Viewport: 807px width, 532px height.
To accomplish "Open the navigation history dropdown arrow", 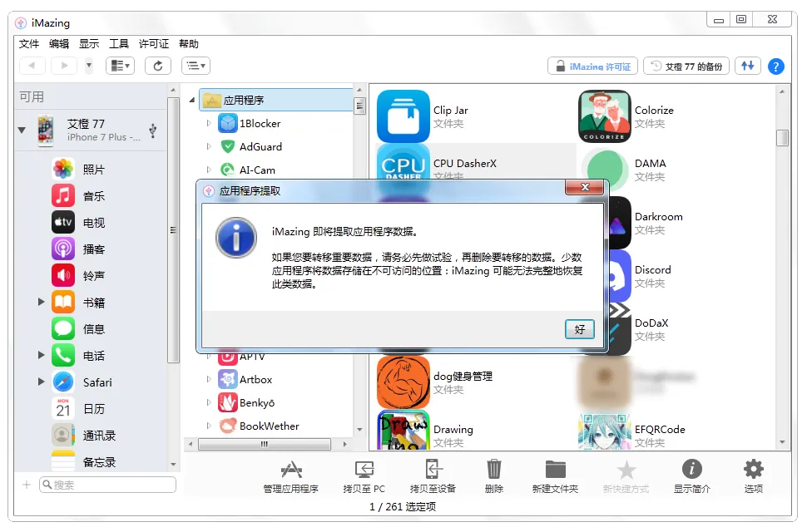I will pyautogui.click(x=89, y=66).
